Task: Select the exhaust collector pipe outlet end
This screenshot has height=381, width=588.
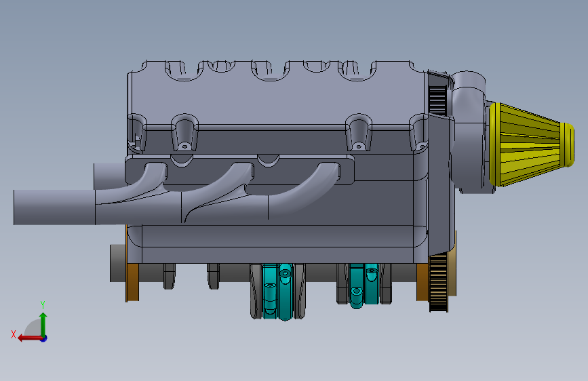Action: (54, 207)
